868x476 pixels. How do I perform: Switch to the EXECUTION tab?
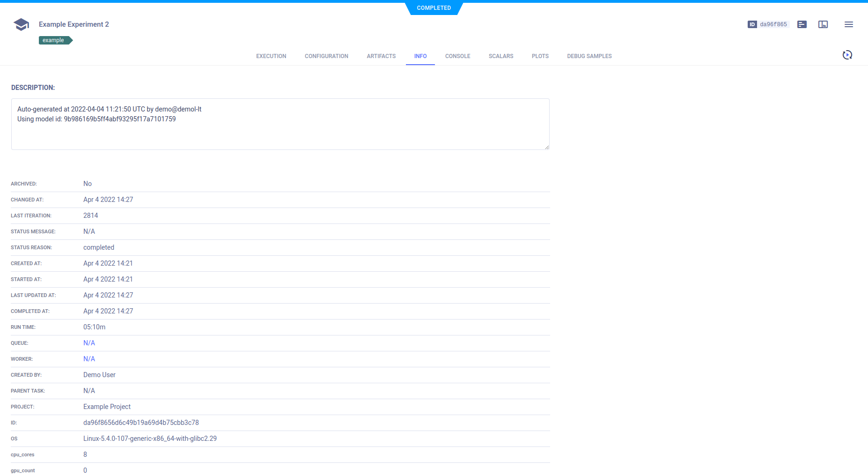coord(271,56)
